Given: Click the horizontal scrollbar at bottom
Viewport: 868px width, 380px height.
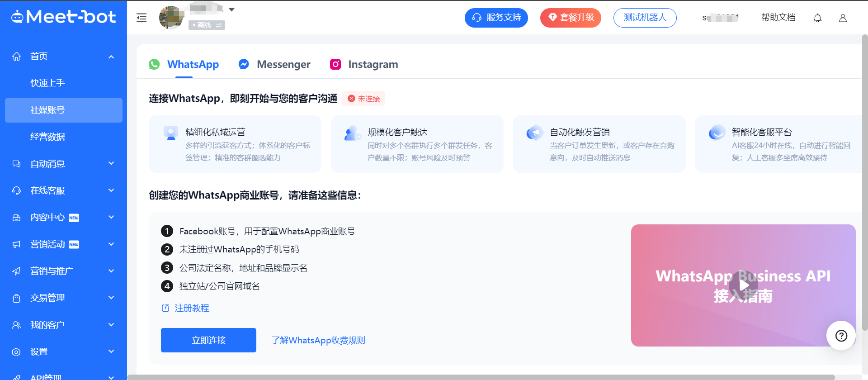Looking at the screenshot, I should click(x=481, y=377).
